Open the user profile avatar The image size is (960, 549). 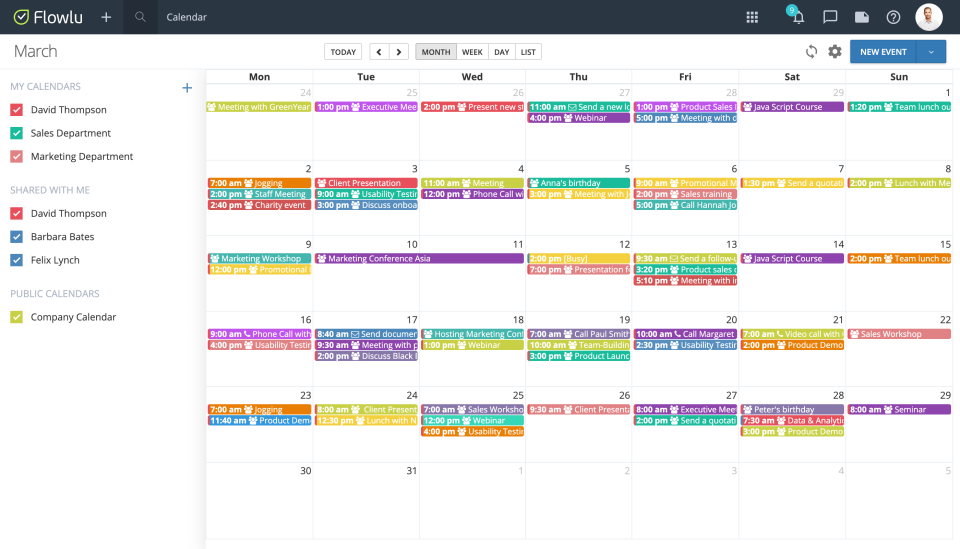929,17
